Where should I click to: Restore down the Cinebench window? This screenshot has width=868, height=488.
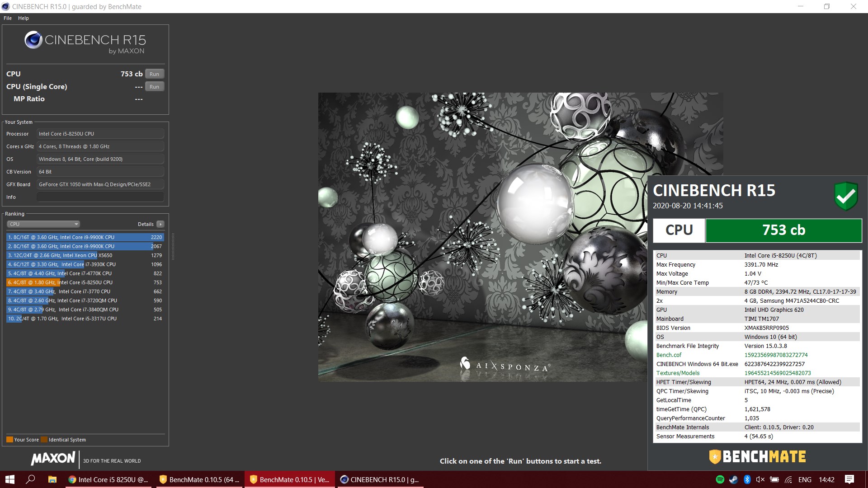click(x=827, y=6)
